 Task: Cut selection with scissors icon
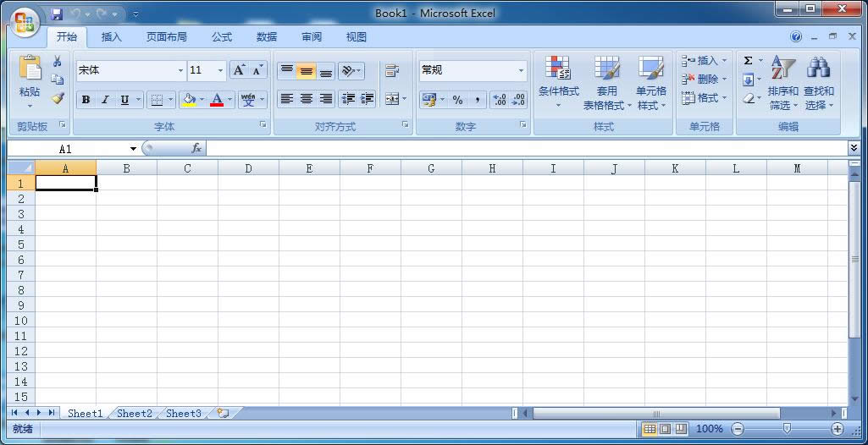pyautogui.click(x=57, y=61)
